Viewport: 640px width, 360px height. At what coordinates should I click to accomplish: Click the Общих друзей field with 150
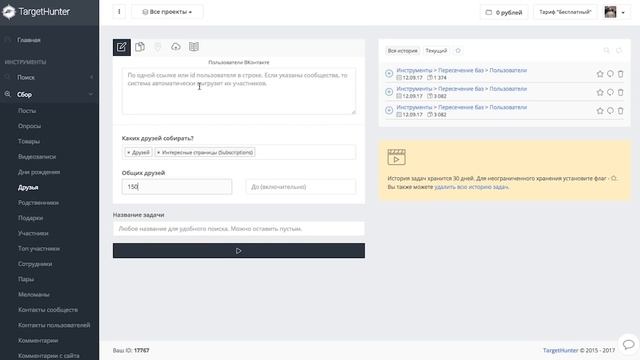tap(177, 187)
